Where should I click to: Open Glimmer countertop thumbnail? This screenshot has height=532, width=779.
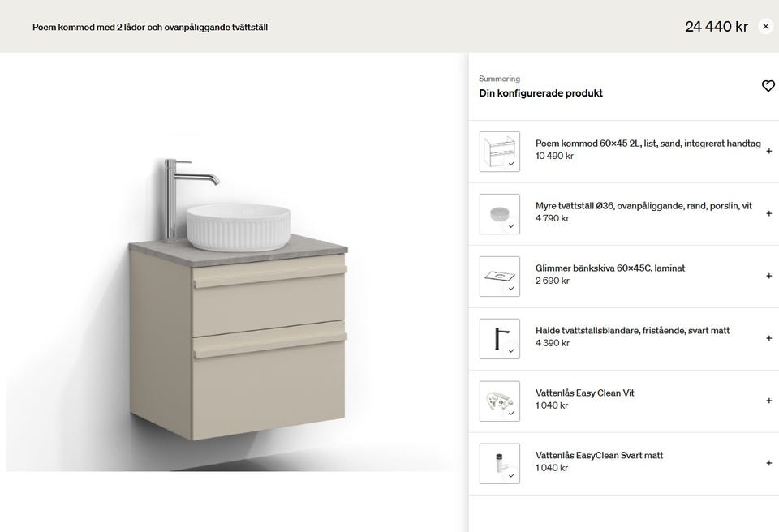tap(499, 277)
